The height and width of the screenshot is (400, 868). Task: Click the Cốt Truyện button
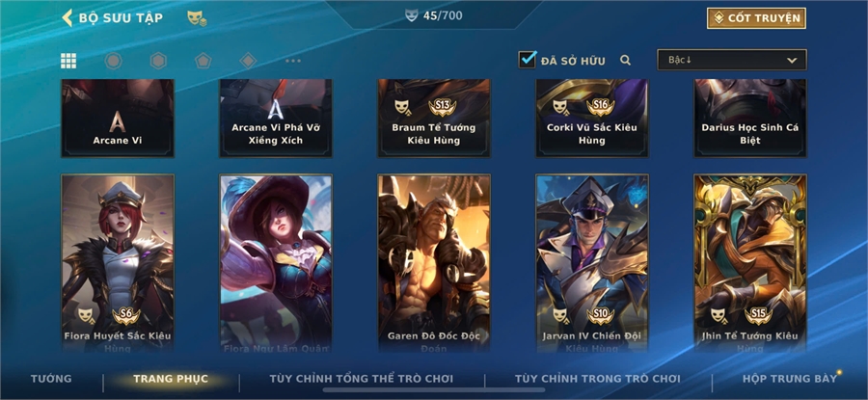coord(757,18)
